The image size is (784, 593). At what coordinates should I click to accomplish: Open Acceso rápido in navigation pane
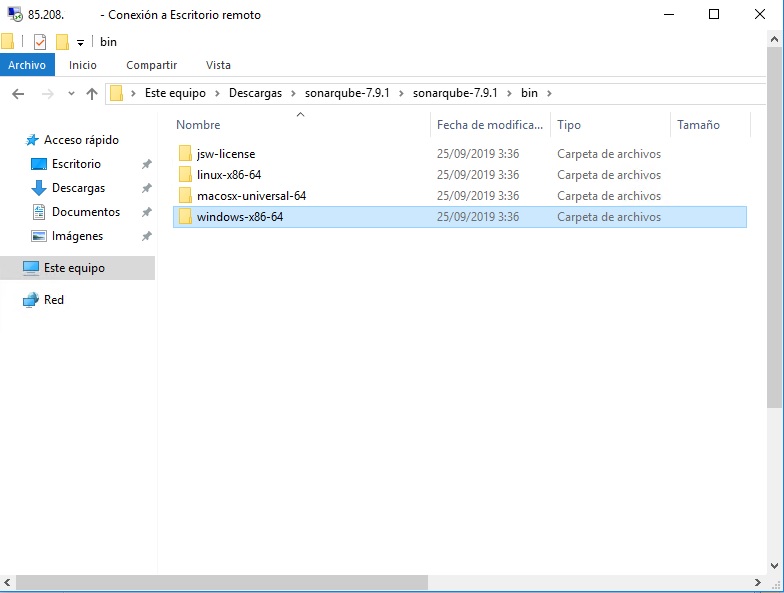(x=81, y=140)
